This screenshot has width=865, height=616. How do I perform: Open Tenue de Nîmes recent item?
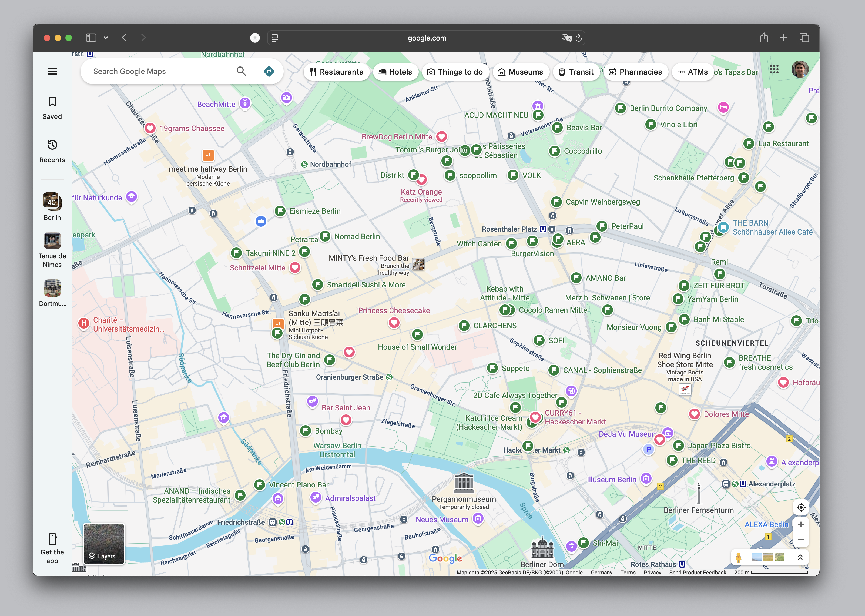pyautogui.click(x=52, y=250)
